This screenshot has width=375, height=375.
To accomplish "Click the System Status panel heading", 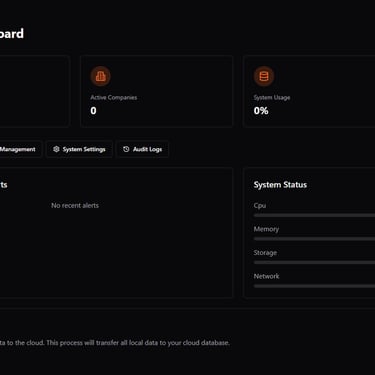I will (x=280, y=185).
